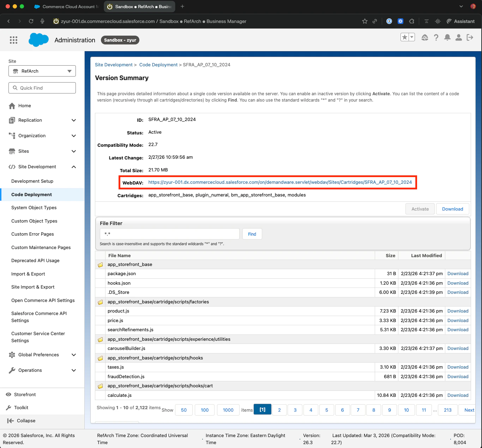482x448 pixels.
Task: Open Development Setup menu item
Action: pos(32,181)
